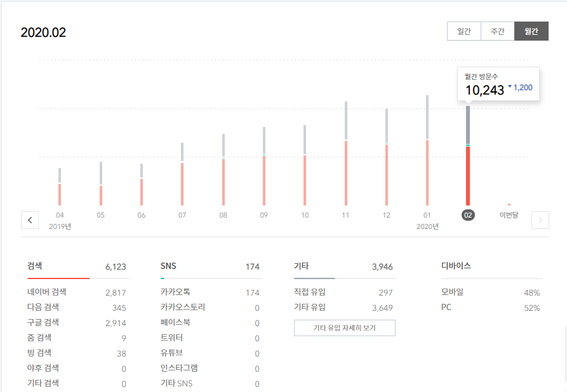Switch to 일간 daily view tab
Viewport: 567px width, 392px height.
[x=464, y=31]
